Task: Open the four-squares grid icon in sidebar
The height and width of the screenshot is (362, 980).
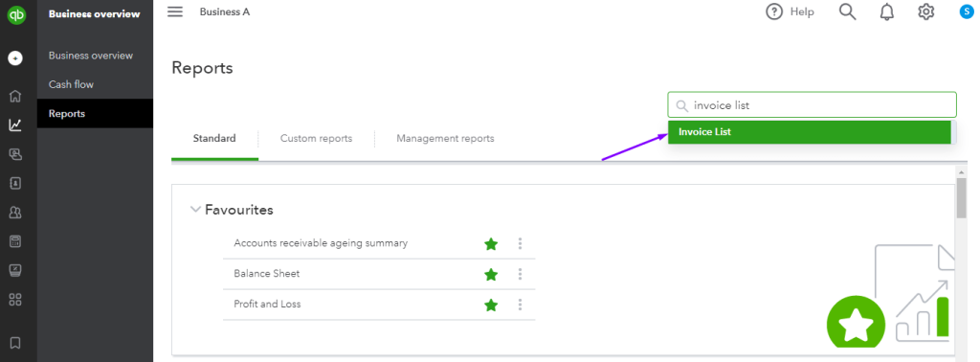Action: pos(15,300)
